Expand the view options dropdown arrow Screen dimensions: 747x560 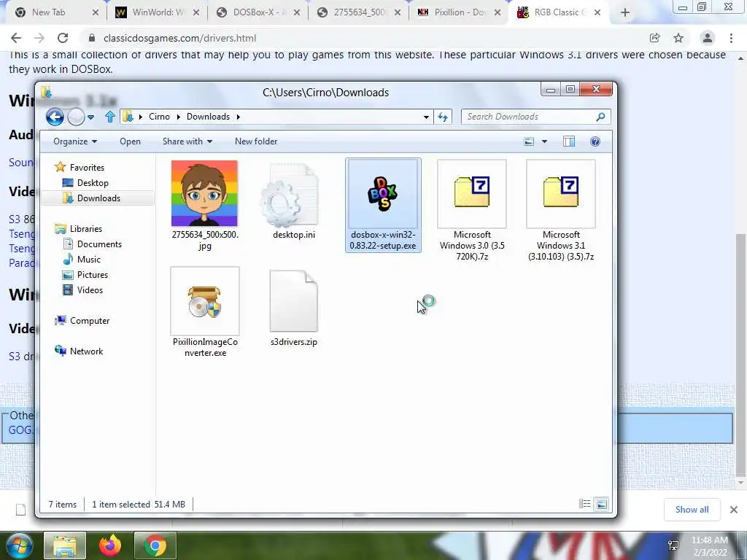[x=544, y=142]
